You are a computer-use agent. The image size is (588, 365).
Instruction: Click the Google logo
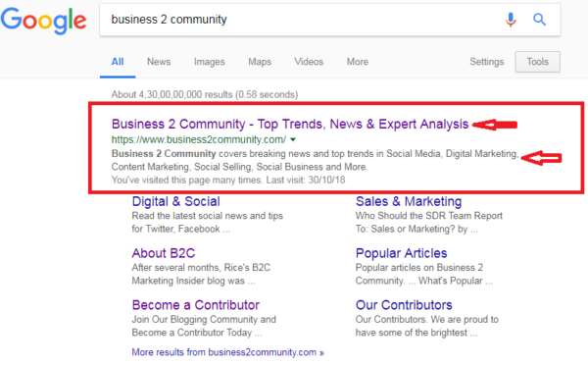tap(43, 21)
